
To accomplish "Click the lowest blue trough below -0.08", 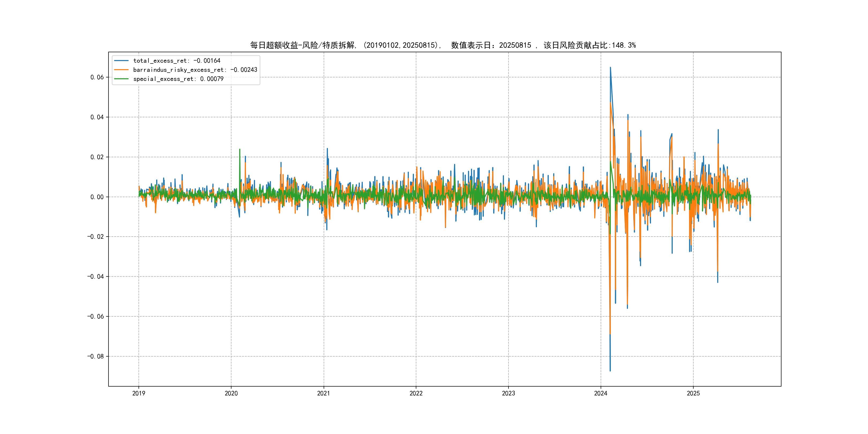I will 610,371.
